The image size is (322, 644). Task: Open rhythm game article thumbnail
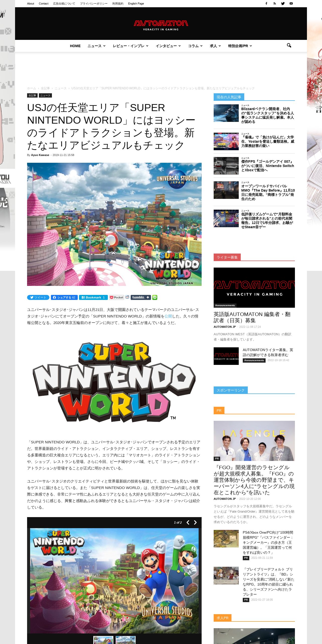(x=226, y=218)
